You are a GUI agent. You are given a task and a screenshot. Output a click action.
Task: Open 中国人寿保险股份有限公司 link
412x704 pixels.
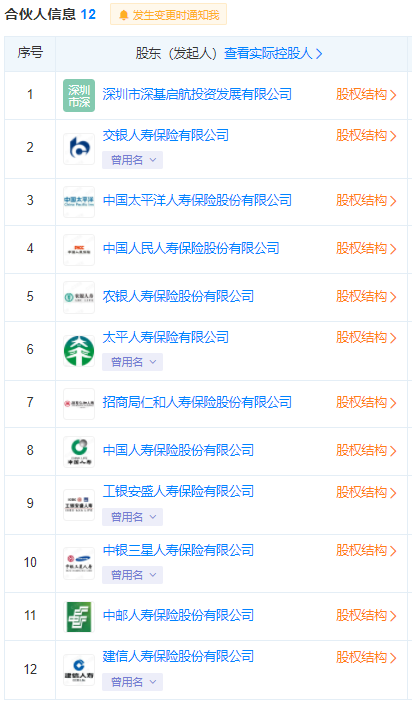click(178, 450)
